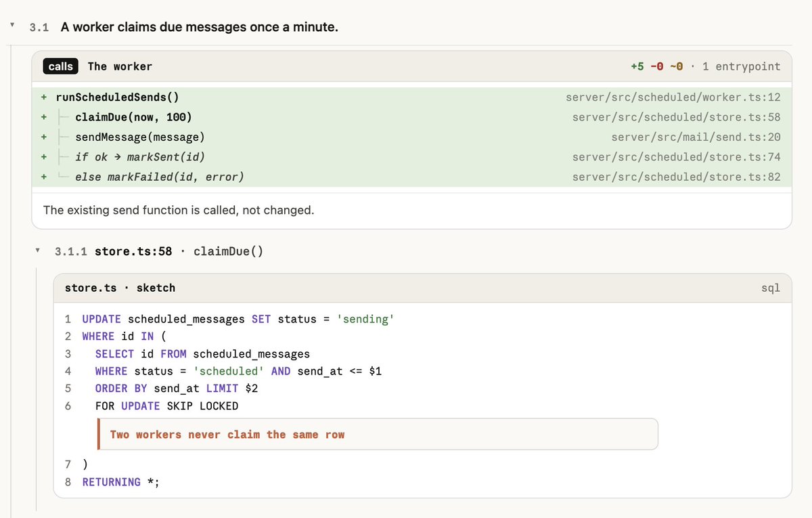Select the "The worker" card title
Screen dimensions: 812x518
[120, 66]
